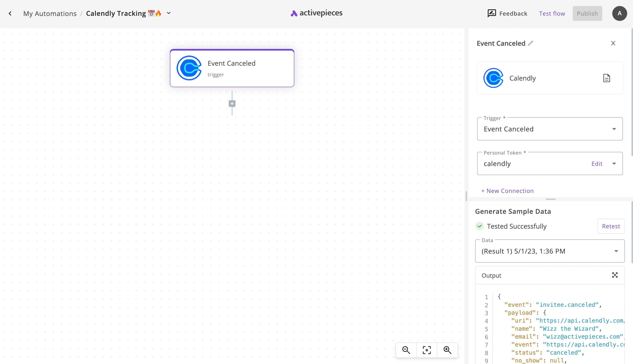The image size is (633, 364).
Task: Click the Publish button
Action: [x=587, y=14]
